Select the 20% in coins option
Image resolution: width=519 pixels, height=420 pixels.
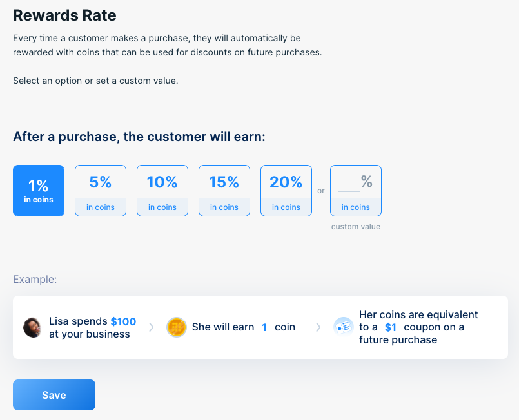pos(286,190)
